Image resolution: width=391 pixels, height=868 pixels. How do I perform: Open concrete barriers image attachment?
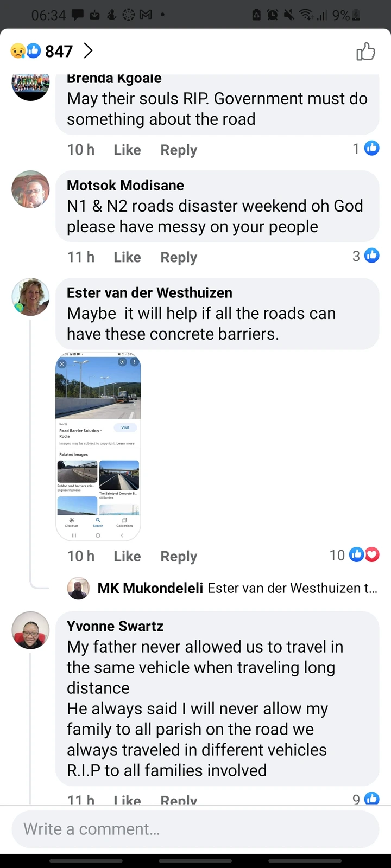tap(98, 447)
